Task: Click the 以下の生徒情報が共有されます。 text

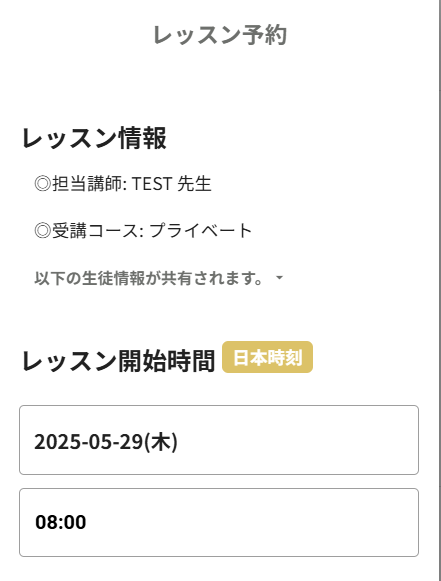Action: click(149, 278)
